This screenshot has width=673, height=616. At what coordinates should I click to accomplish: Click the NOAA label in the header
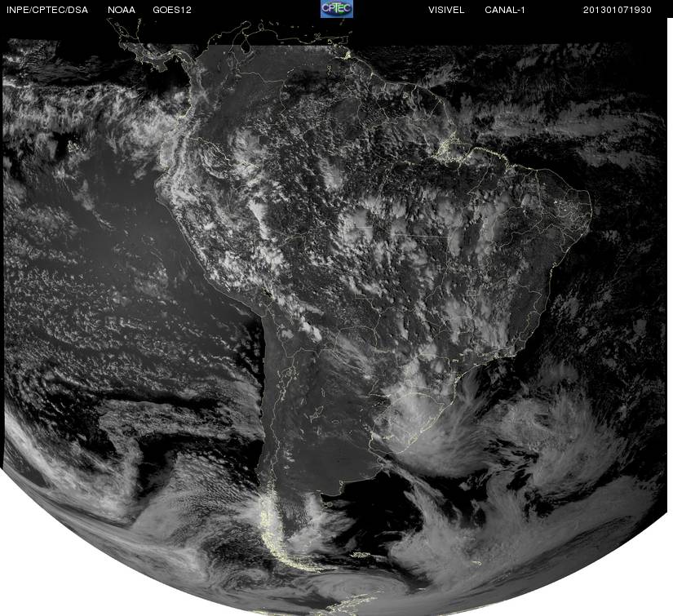[122, 10]
